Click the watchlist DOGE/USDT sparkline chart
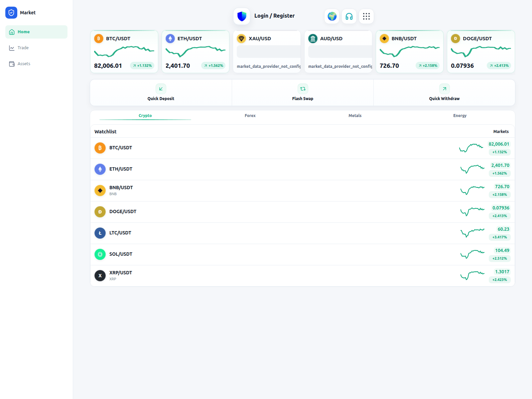This screenshot has height=399, width=532. coord(472,211)
